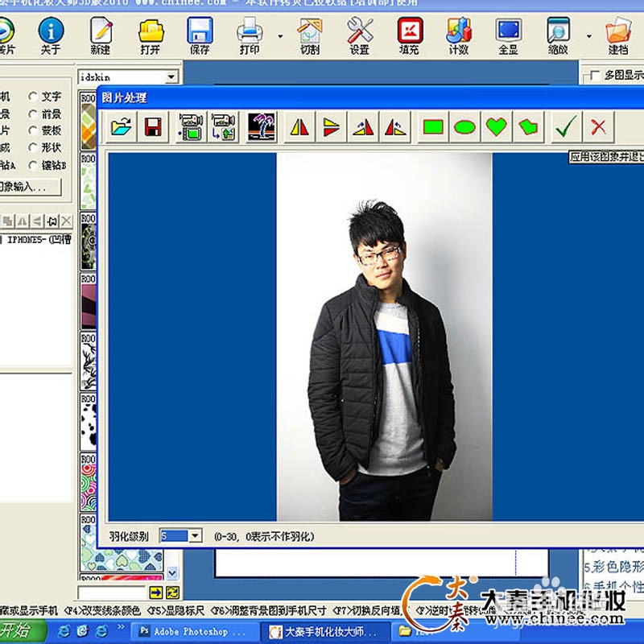The height and width of the screenshot is (644, 644).
Task: Select the green ellipse crop shape
Action: click(x=464, y=126)
